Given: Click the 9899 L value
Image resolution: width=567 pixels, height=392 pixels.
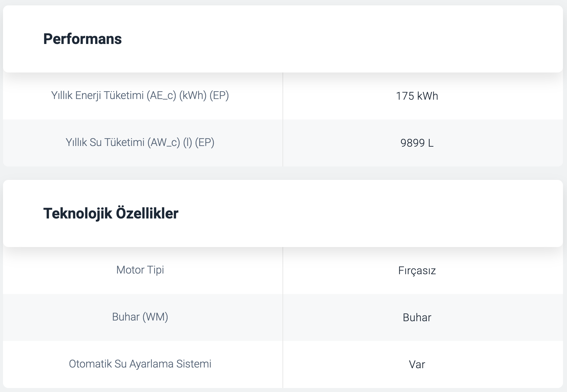Looking at the screenshot, I should click(x=417, y=143).
